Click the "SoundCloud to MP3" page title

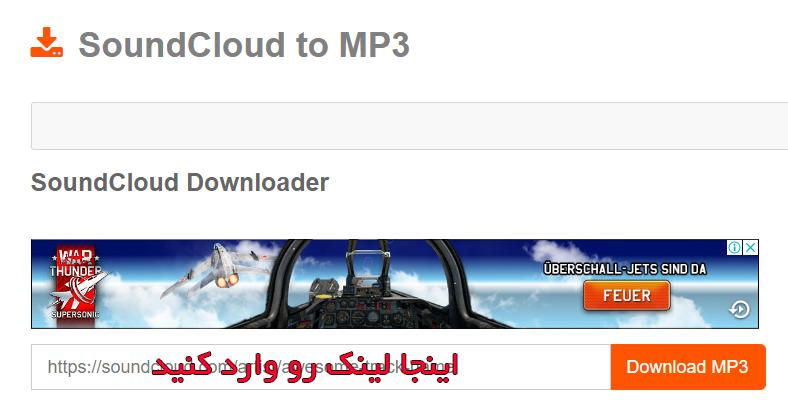point(244,45)
